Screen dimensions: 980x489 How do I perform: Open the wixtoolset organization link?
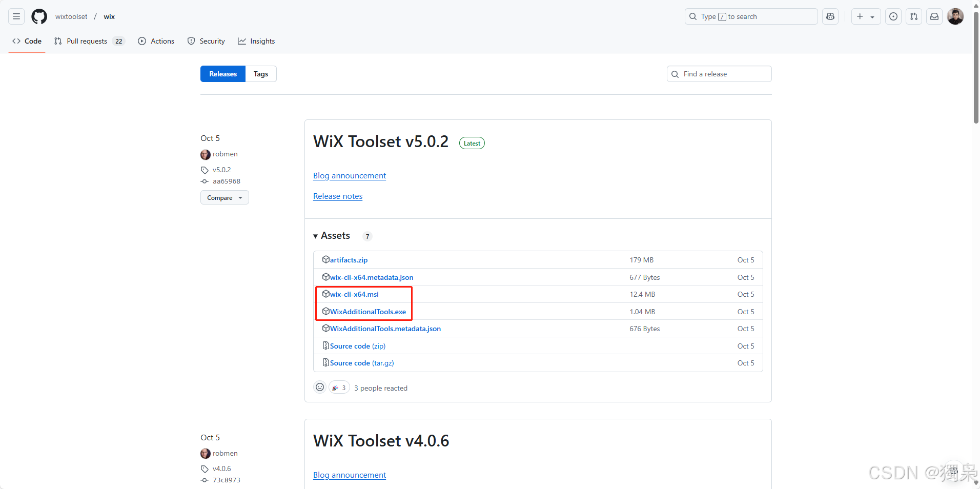pos(71,16)
